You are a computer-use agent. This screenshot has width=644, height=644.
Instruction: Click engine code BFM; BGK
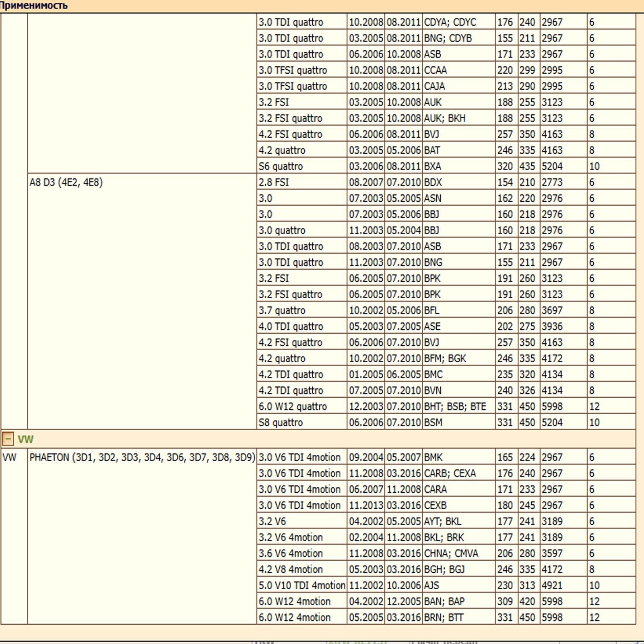(x=445, y=358)
